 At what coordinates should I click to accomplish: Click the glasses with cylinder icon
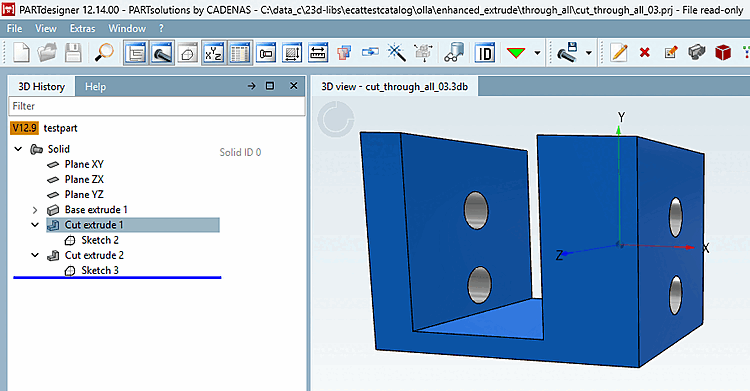point(454,53)
